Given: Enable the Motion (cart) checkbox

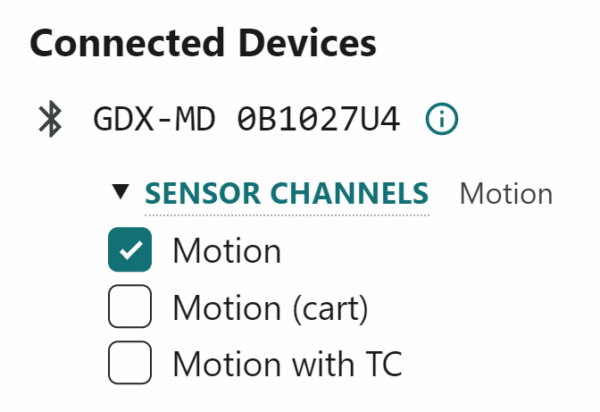Looking at the screenshot, I should coord(130,307).
